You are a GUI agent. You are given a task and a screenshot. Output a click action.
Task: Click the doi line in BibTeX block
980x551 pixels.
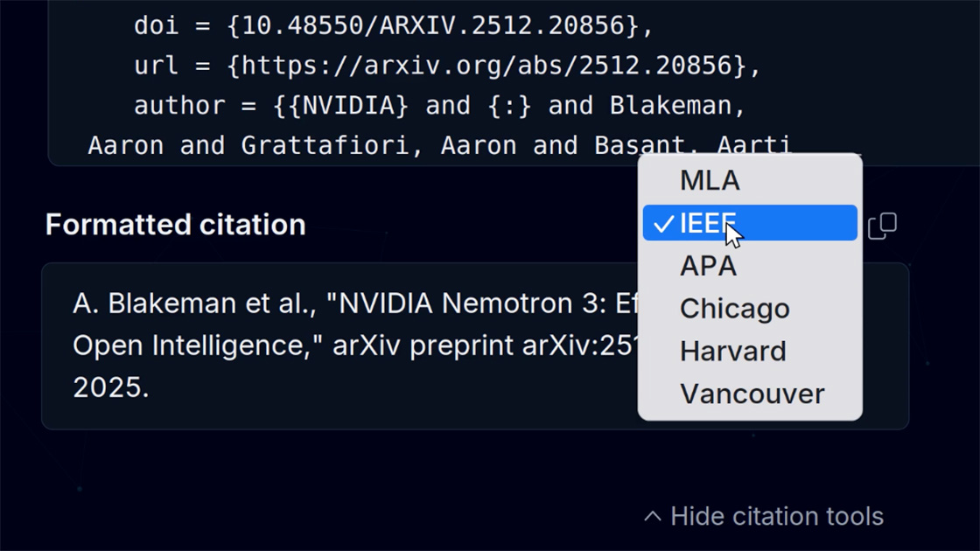tap(394, 25)
